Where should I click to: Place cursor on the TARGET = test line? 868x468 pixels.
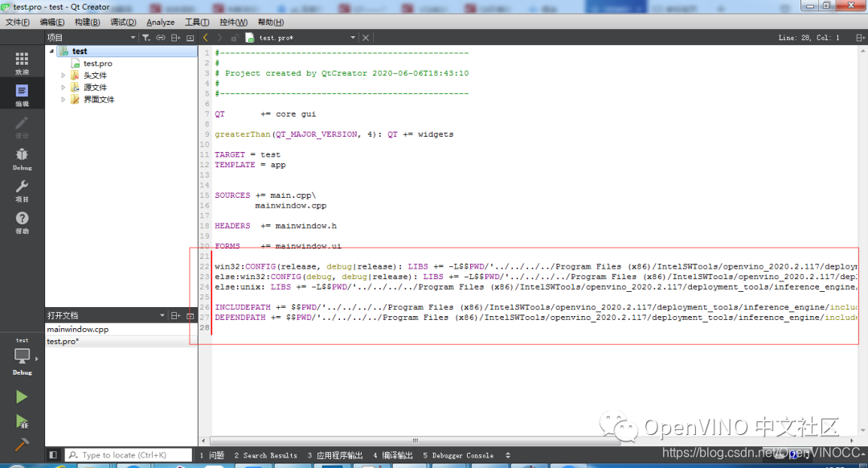248,154
